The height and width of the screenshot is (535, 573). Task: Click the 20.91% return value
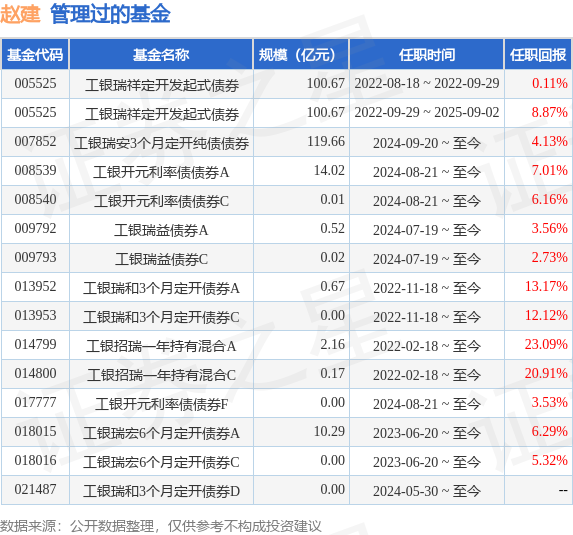(x=546, y=373)
